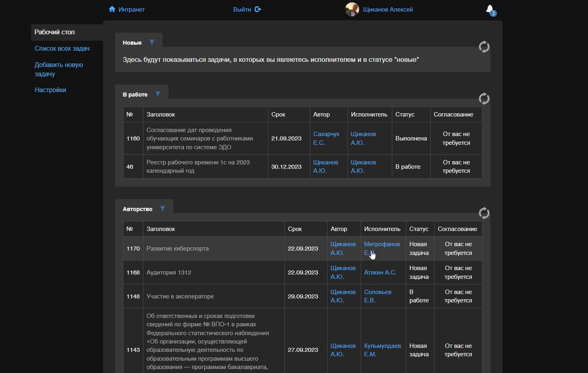Refresh the Новые tasks section

point(484,47)
